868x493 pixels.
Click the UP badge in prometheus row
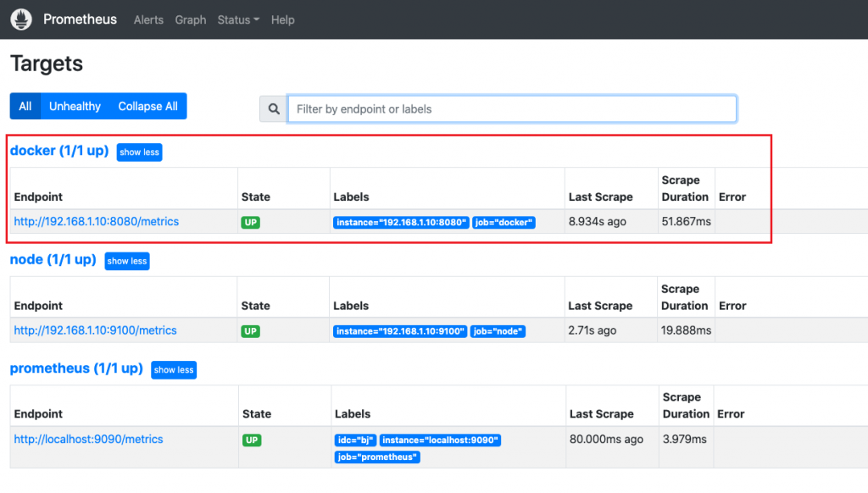click(x=251, y=440)
